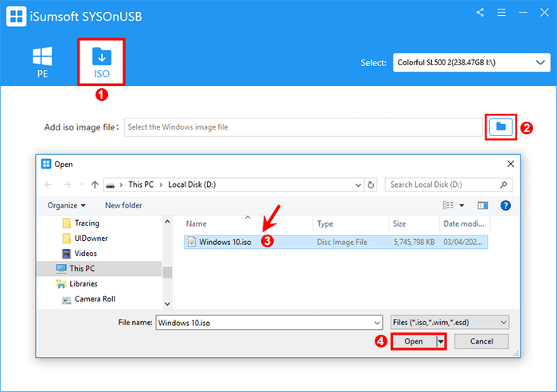557x392 pixels.
Task: Click the browse folder button for iso file
Action: [501, 127]
